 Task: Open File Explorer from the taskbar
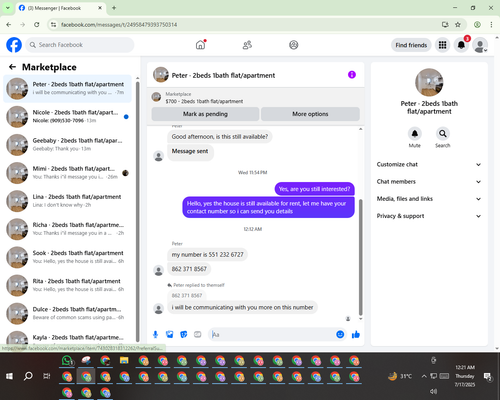(x=124, y=360)
